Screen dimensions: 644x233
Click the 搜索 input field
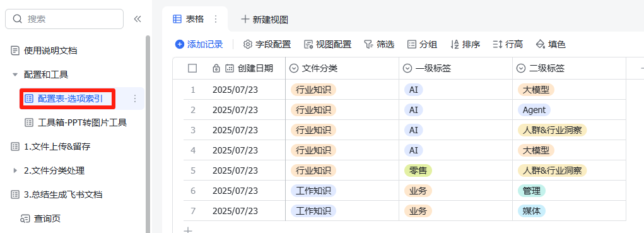64,19
